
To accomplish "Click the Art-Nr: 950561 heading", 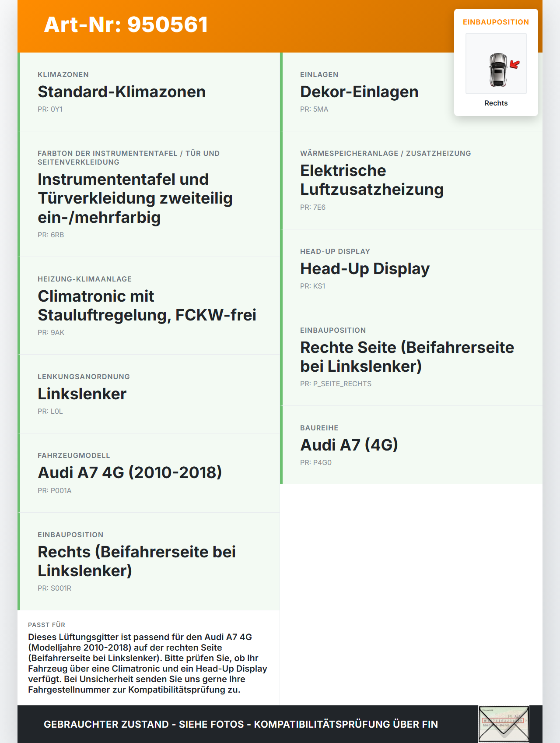I will pos(126,25).
